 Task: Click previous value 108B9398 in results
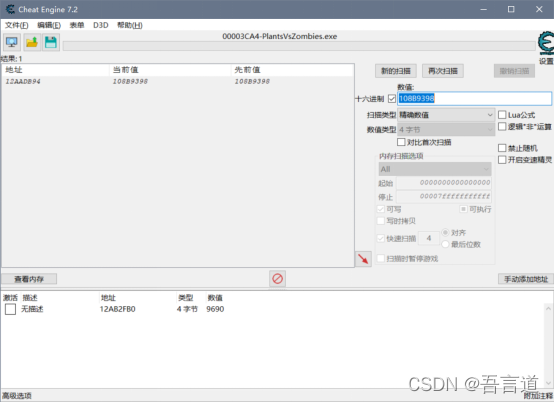(252, 82)
